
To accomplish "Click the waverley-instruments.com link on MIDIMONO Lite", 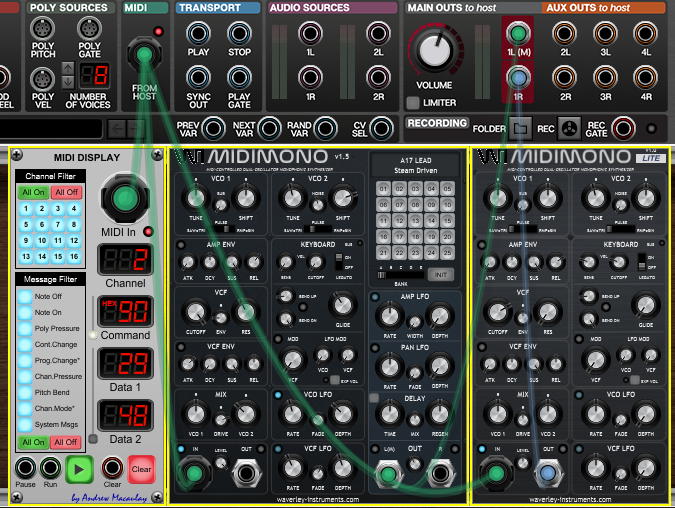I will (x=570, y=499).
